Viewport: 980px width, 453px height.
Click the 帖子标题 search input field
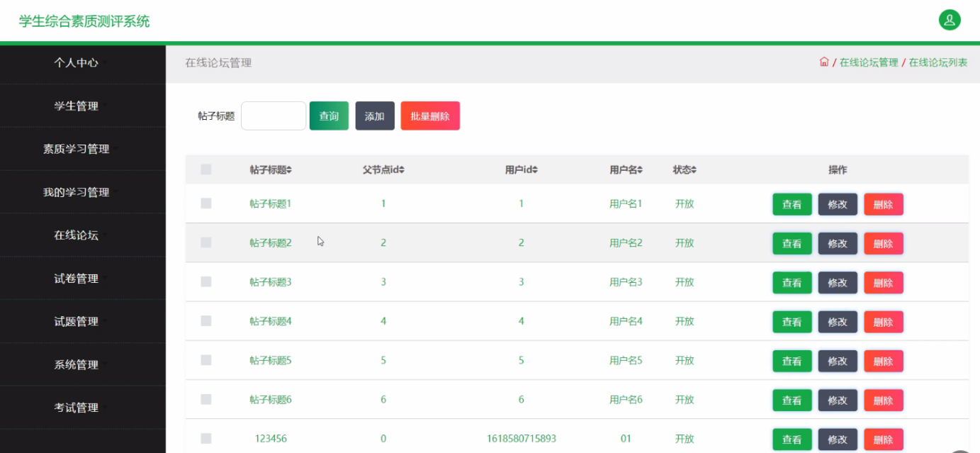click(274, 116)
